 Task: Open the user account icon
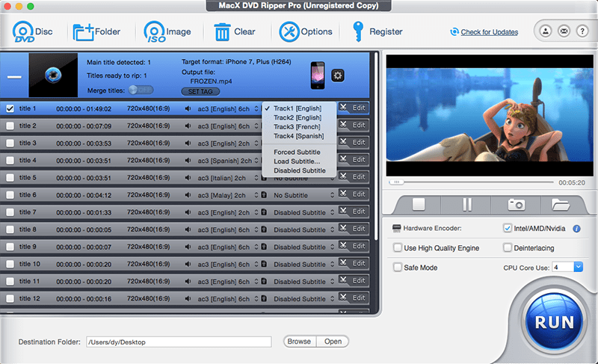pos(546,31)
